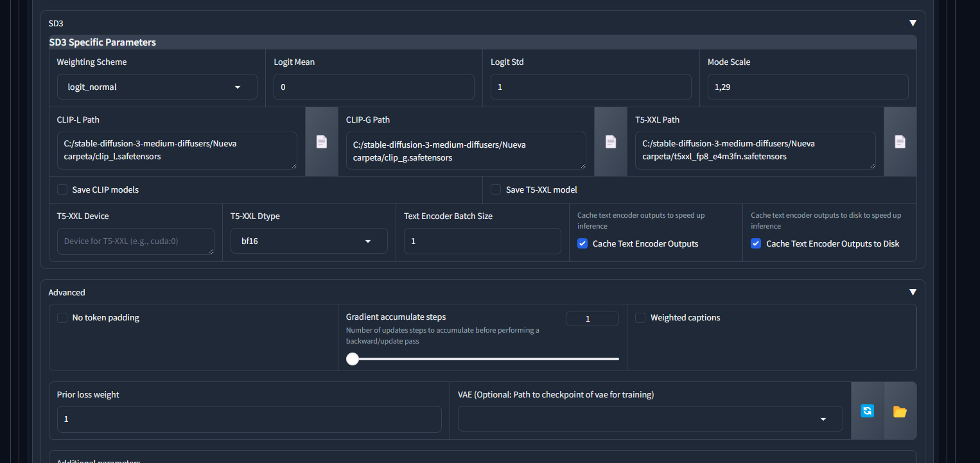Browse folder for VAE checkpoint

point(900,411)
